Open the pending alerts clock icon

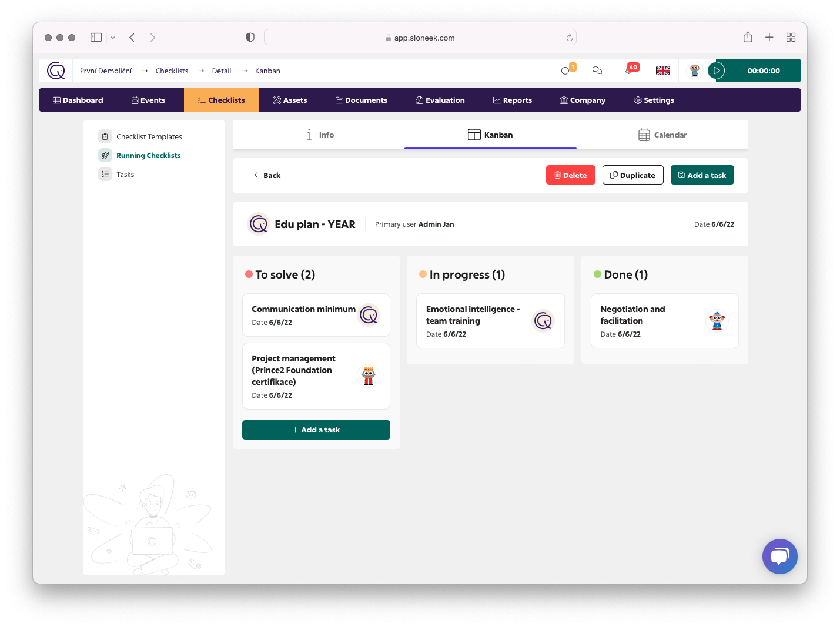click(x=565, y=71)
